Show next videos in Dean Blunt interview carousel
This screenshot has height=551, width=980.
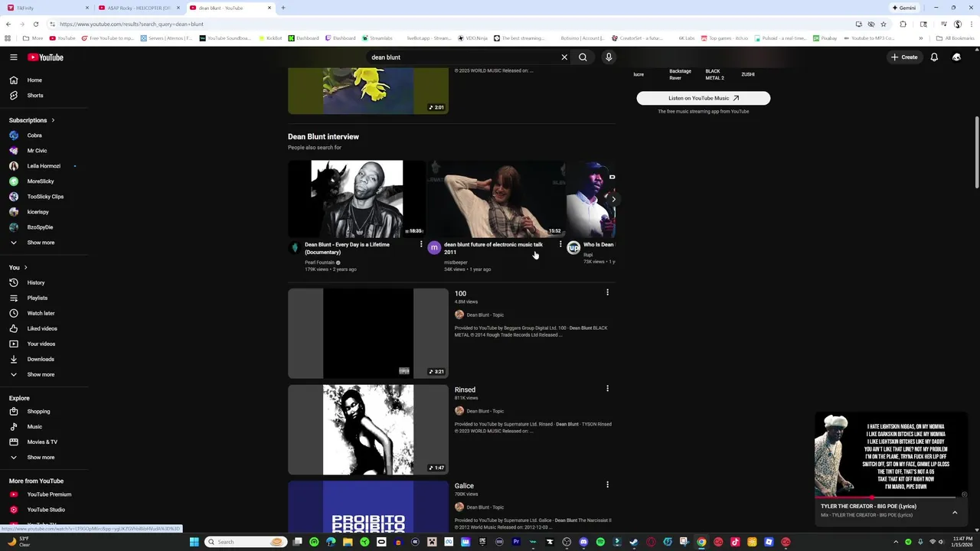coord(613,199)
